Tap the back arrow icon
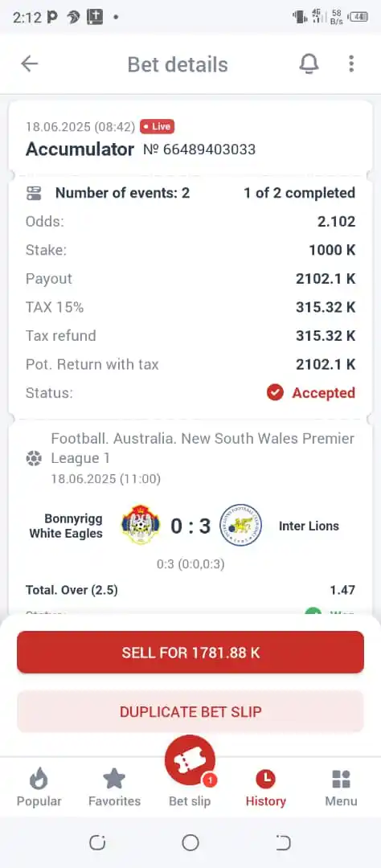 [30, 64]
